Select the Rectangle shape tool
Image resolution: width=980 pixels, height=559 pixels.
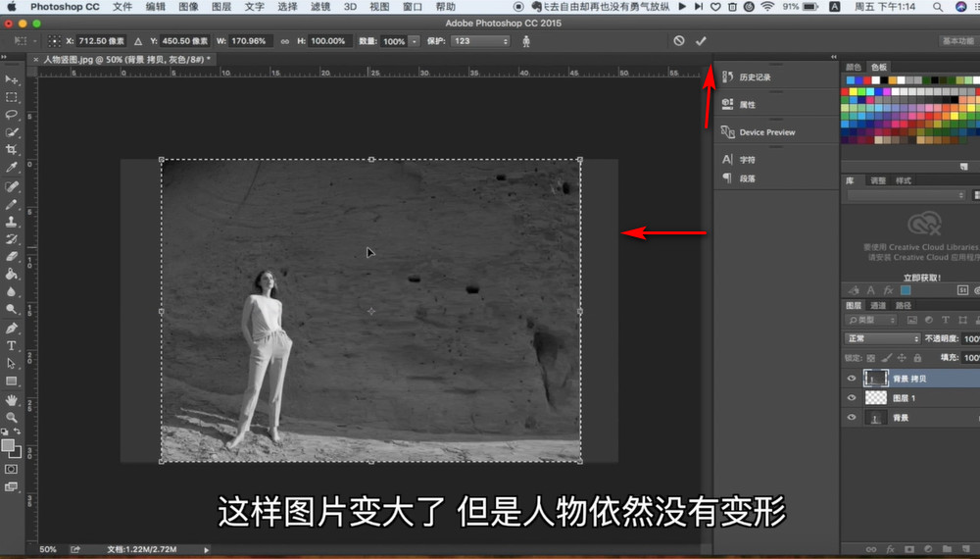(x=11, y=381)
